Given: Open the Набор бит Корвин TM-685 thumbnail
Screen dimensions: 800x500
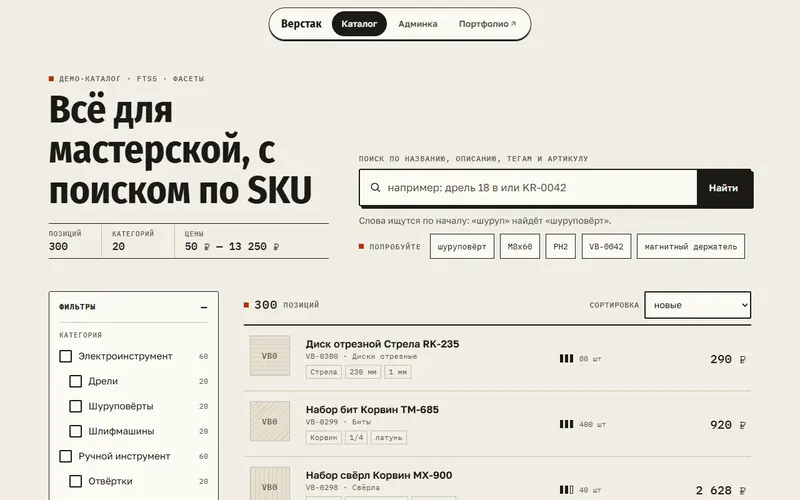Looking at the screenshot, I should tap(270, 421).
